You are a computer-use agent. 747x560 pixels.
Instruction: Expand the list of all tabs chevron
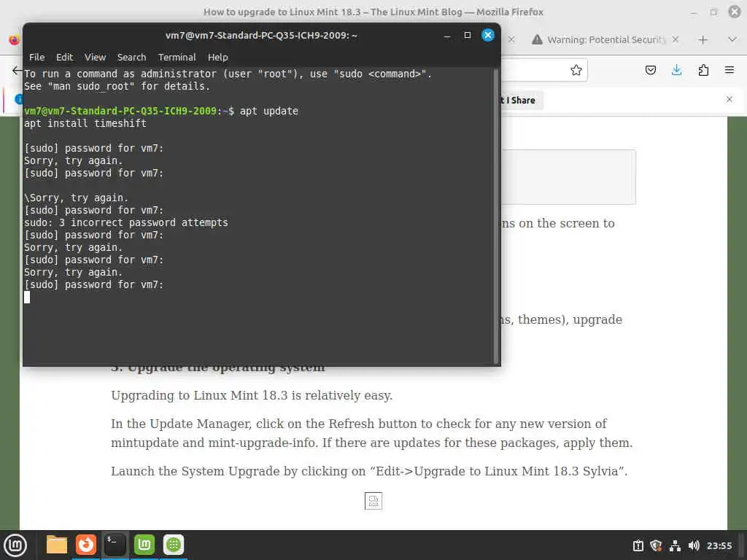click(732, 40)
